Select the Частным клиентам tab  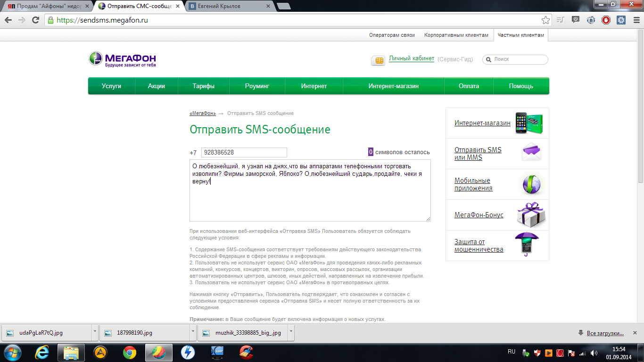point(521,35)
